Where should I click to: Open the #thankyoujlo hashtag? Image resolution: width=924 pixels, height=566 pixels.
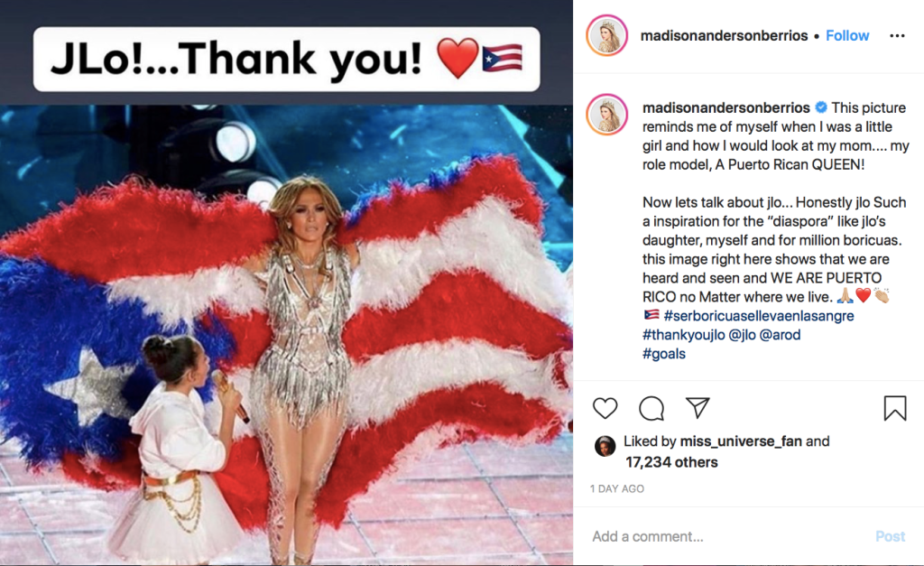pos(684,335)
